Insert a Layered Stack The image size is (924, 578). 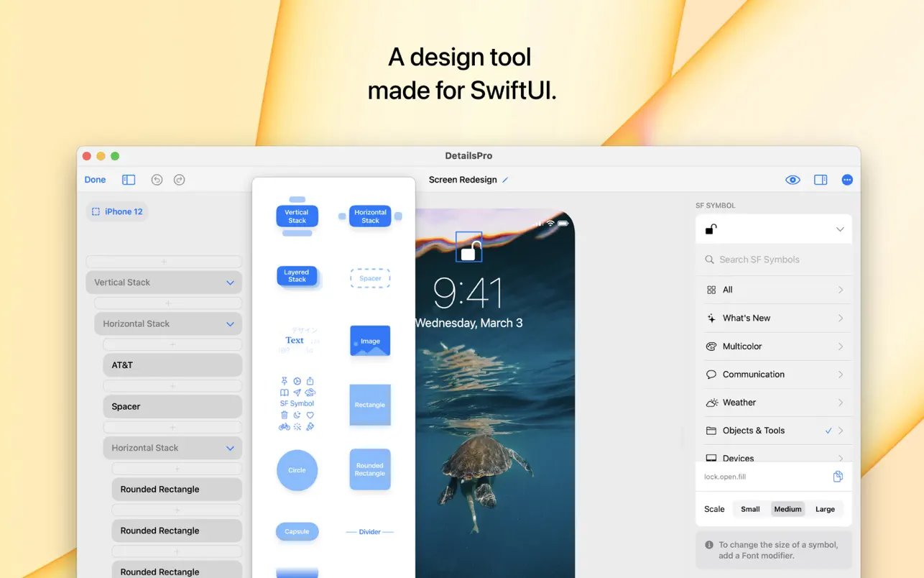pyautogui.click(x=297, y=274)
